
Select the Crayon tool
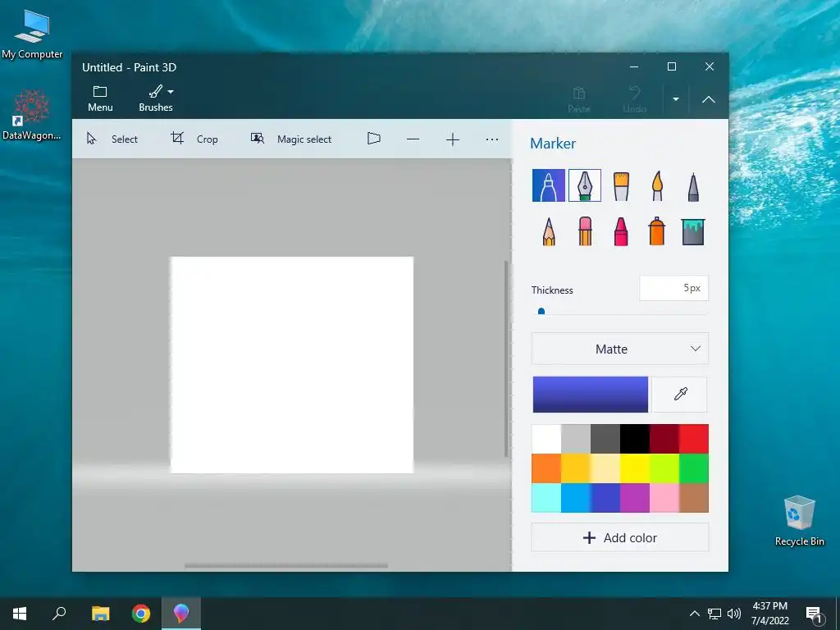621,231
